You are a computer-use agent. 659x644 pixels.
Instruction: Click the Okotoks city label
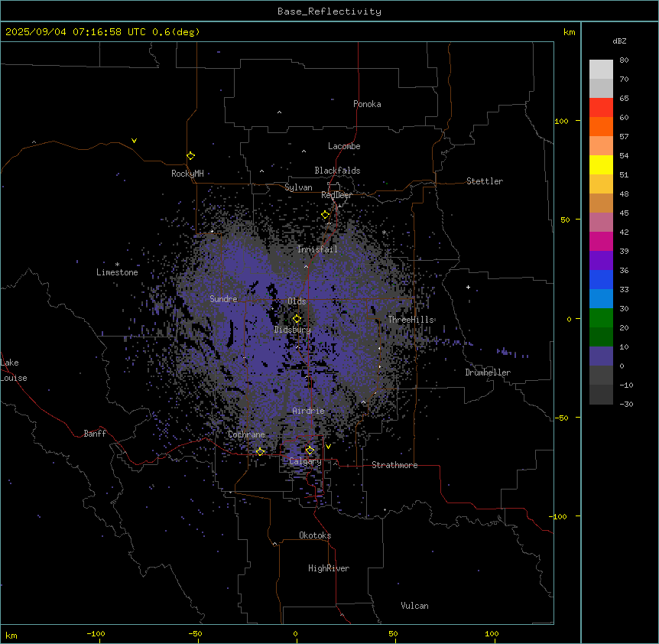(315, 535)
